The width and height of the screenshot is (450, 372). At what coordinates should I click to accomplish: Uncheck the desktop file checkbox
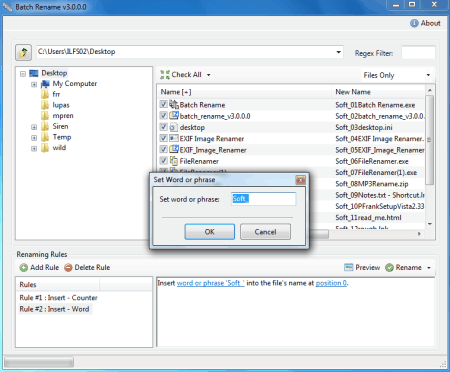point(163,127)
